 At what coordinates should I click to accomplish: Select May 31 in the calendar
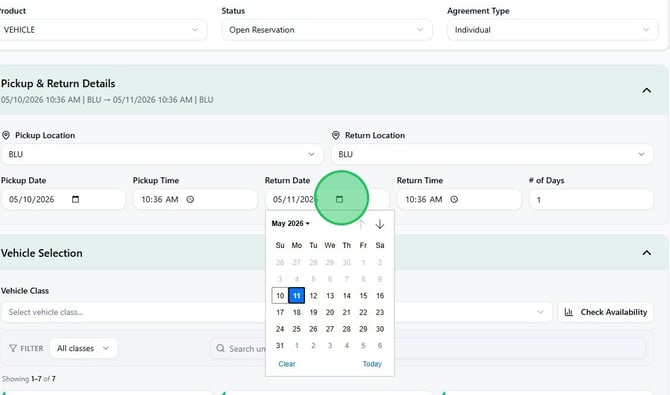280,346
